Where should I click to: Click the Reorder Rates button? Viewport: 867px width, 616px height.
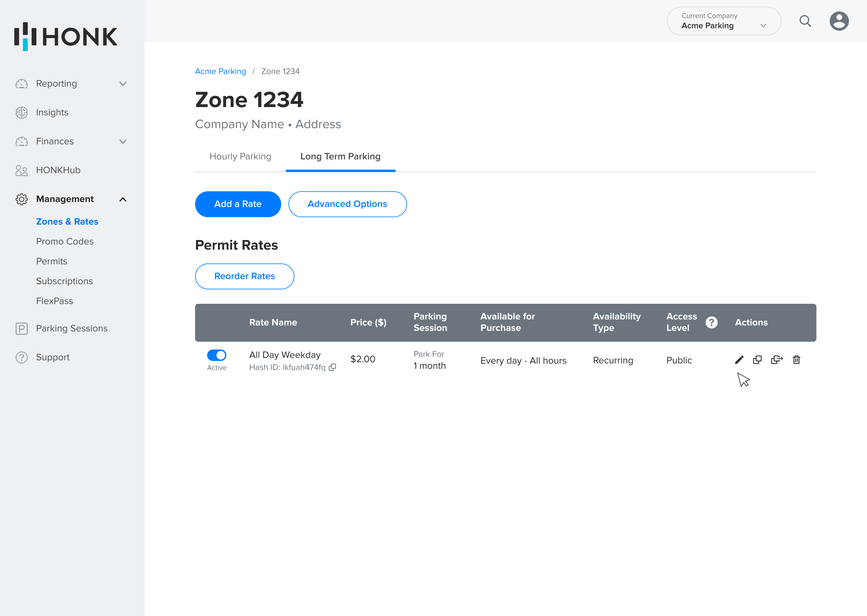(x=244, y=276)
